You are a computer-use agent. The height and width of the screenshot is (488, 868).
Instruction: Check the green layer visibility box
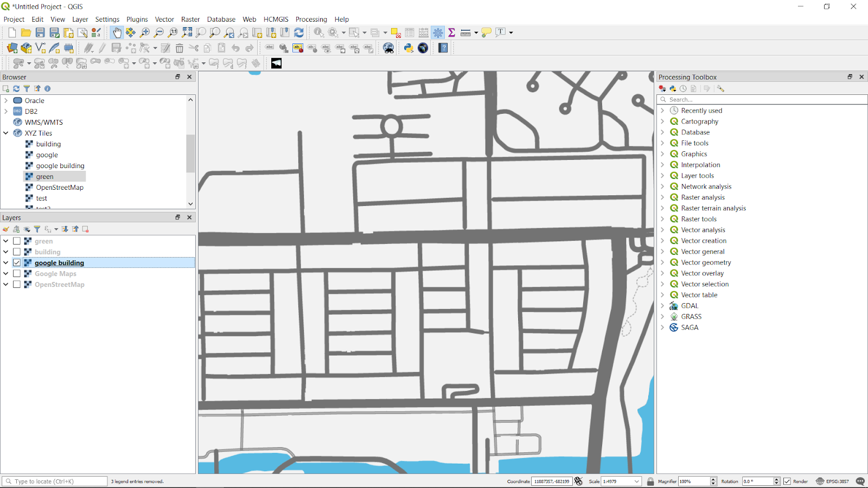[x=17, y=241]
